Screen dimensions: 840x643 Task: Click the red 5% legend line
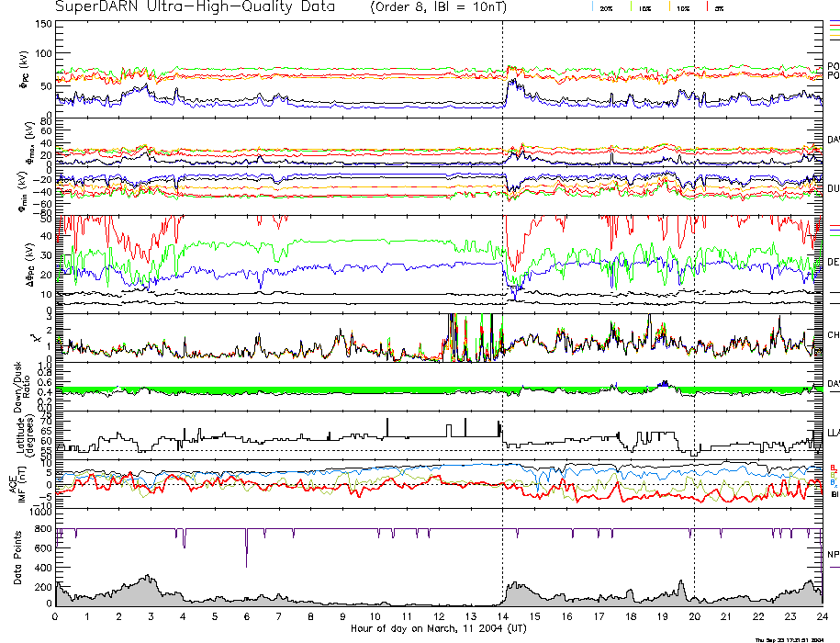pos(708,7)
